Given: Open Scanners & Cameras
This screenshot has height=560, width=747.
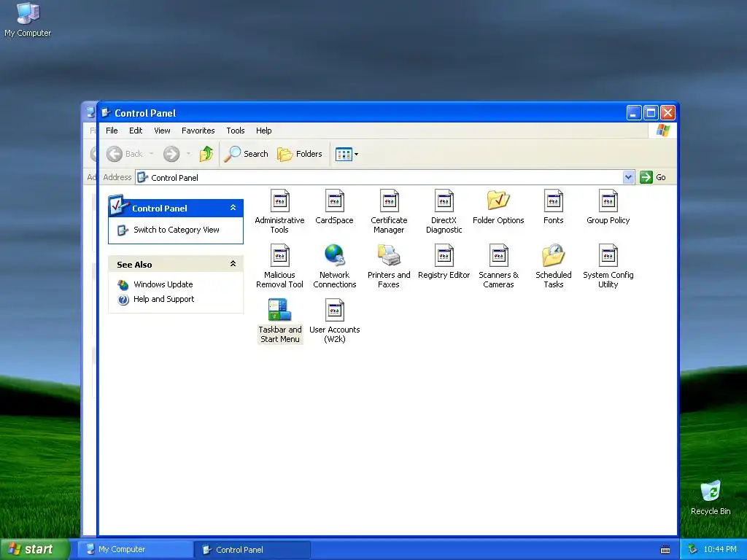Looking at the screenshot, I should click(x=498, y=266).
